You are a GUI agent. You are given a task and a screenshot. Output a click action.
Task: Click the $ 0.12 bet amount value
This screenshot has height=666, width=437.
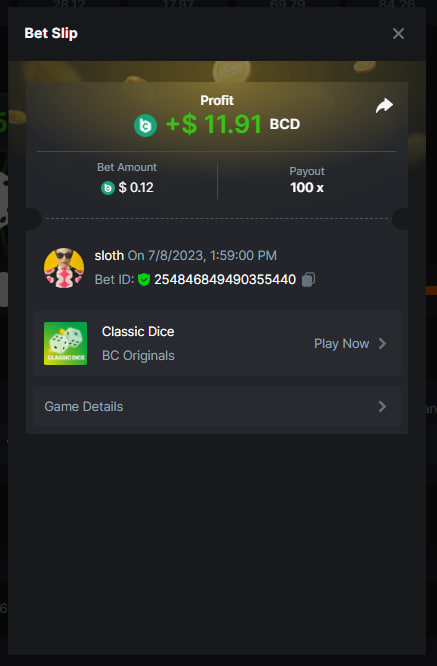tap(136, 187)
